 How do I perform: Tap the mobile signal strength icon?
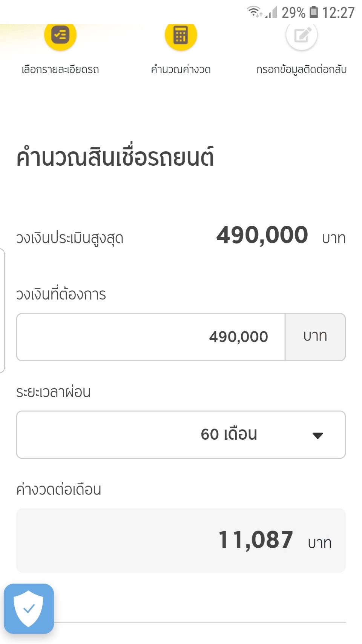(x=271, y=13)
